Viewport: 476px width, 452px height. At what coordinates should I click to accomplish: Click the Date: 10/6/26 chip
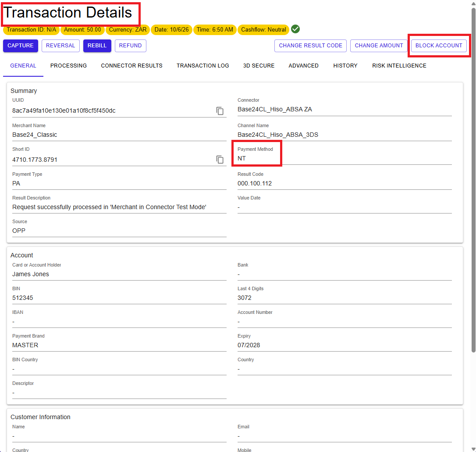coord(171,30)
